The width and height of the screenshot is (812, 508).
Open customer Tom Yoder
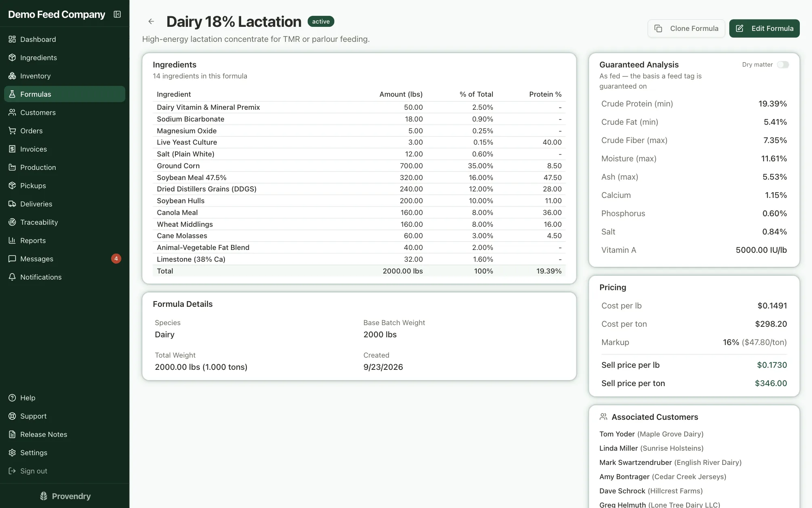[651, 434]
